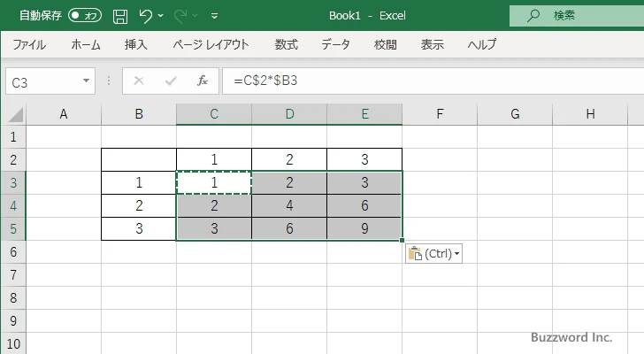Click cell D5 containing 6
The width and height of the screenshot is (644, 354).
[x=289, y=228]
